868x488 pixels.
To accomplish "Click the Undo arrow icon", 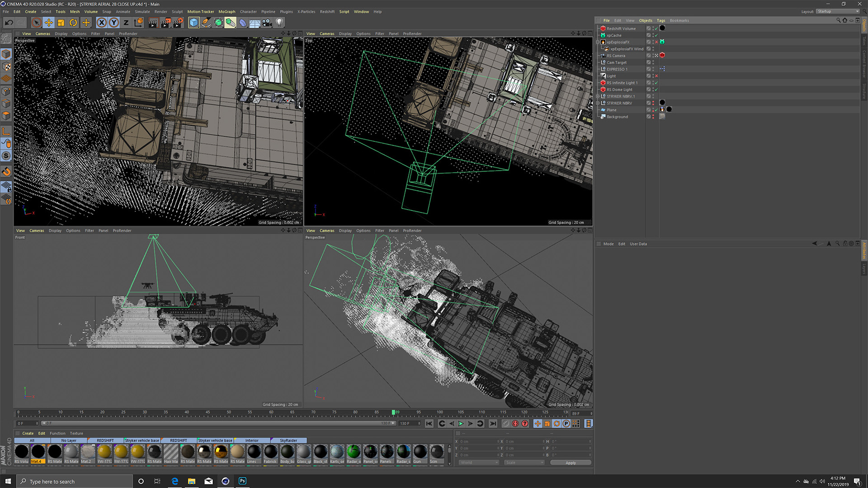I will 9,22.
